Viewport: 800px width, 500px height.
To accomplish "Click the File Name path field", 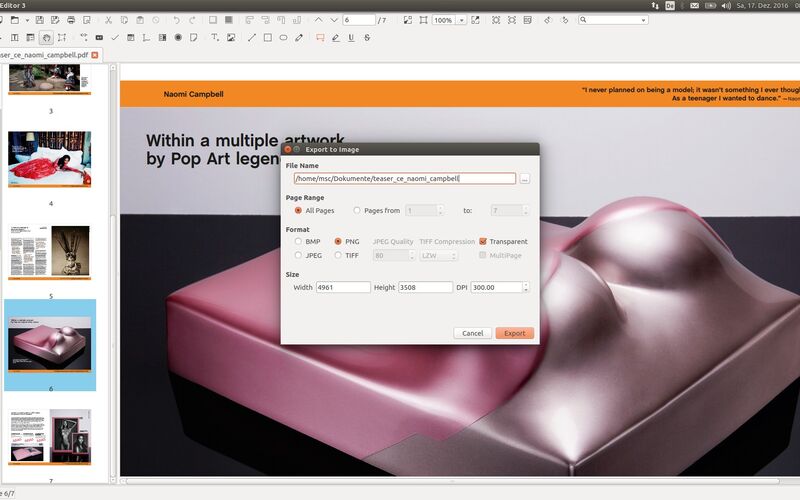I will [405, 179].
